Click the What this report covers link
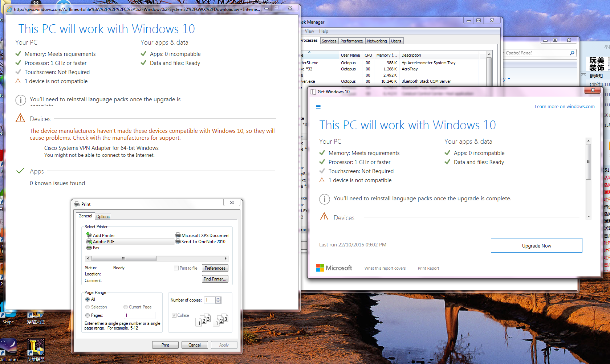 (385, 268)
